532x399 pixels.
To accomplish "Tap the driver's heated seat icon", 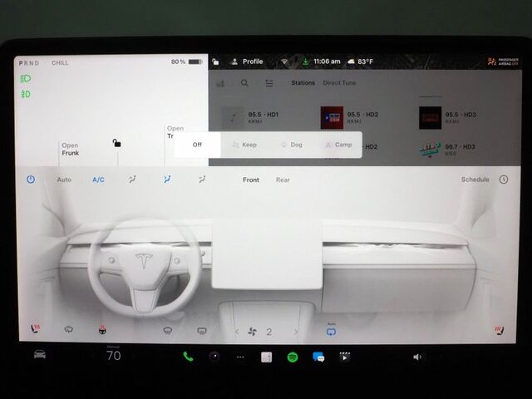I will pos(35,330).
